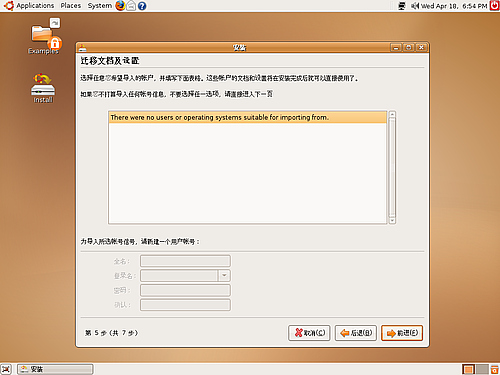Viewport: 500px width, 375px height.
Task: Click the confirm password input field
Action: [185, 305]
